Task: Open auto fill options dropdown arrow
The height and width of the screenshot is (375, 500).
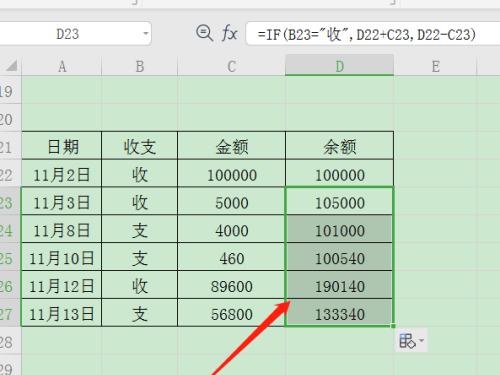Action: tap(421, 341)
